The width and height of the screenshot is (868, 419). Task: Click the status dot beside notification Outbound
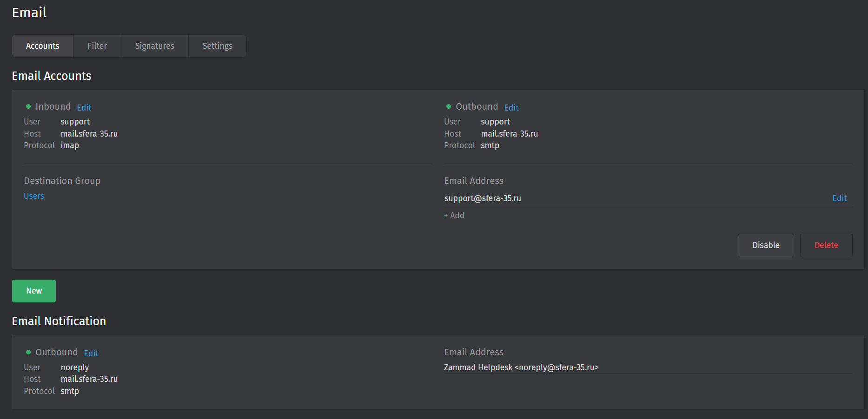point(28,352)
